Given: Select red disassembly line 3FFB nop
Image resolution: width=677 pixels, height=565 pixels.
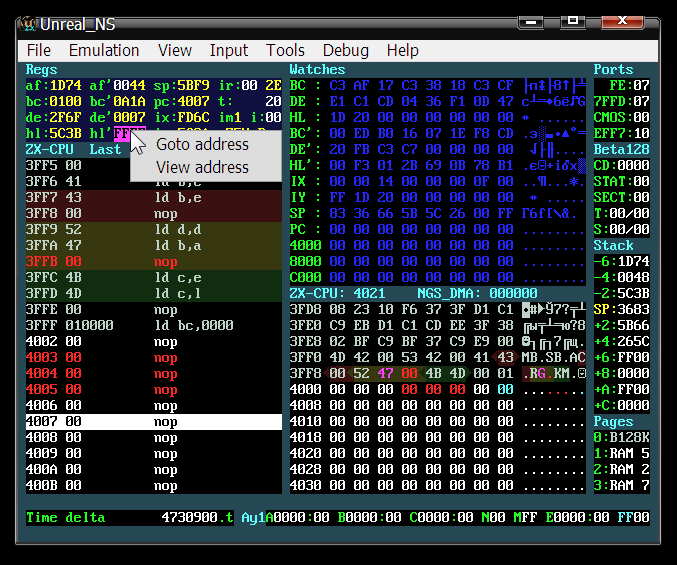Looking at the screenshot, I should pos(154,262).
